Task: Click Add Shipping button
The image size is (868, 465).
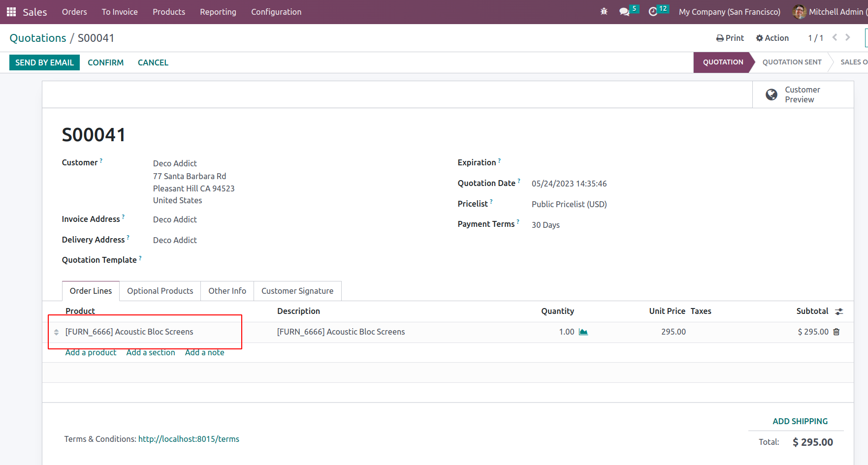Action: click(x=800, y=421)
